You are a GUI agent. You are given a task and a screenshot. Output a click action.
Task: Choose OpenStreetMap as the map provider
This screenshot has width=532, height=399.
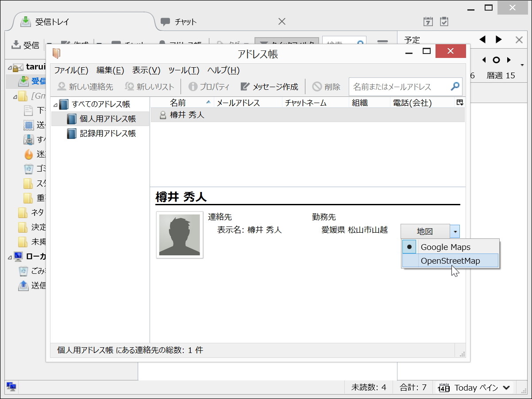tap(450, 261)
